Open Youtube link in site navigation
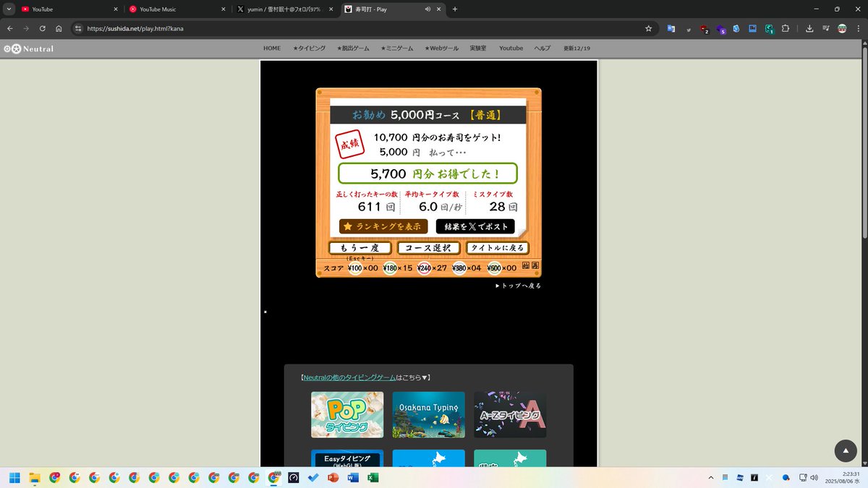 [511, 48]
